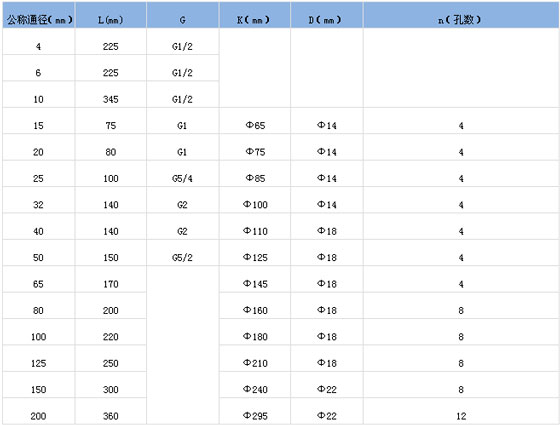Viewport: 560px width, 425px height.
Task: Click the Φ295 value cell
Action: point(255,416)
